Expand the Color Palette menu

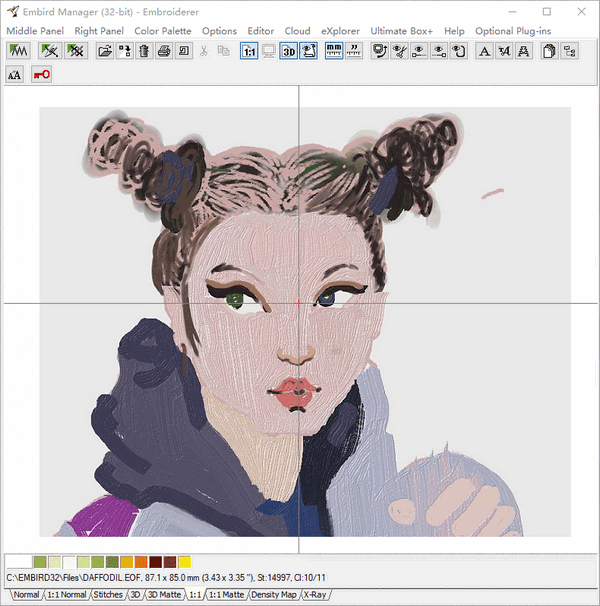163,31
